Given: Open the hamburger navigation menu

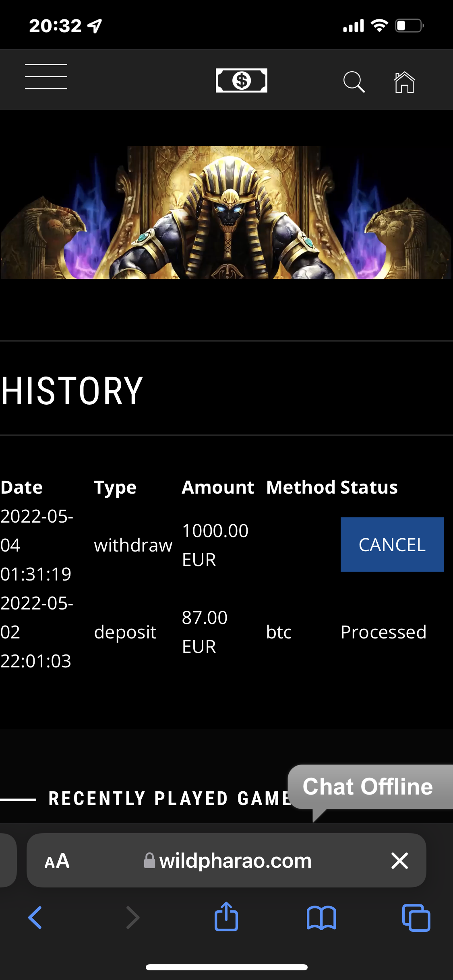Looking at the screenshot, I should coord(46,76).
